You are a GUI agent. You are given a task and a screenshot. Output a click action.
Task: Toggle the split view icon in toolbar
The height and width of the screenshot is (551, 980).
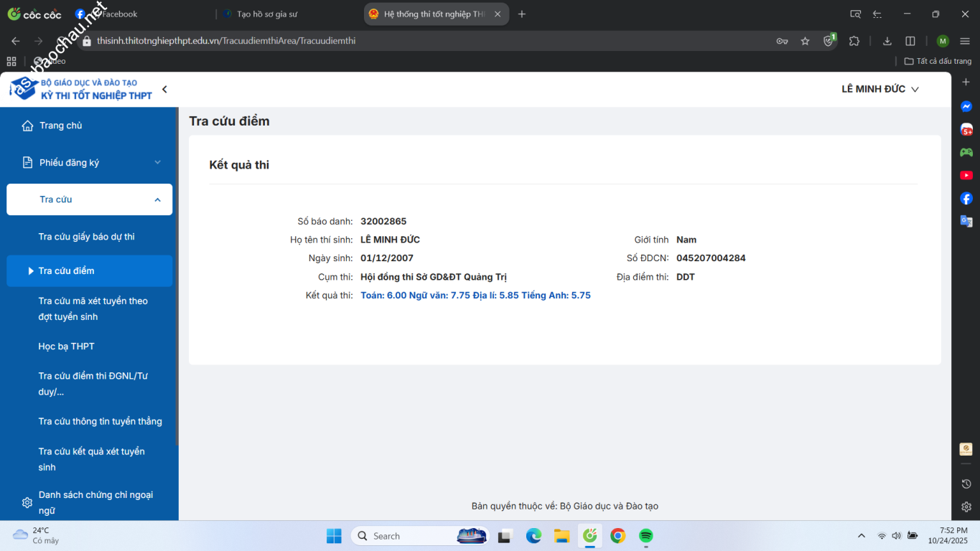click(910, 41)
